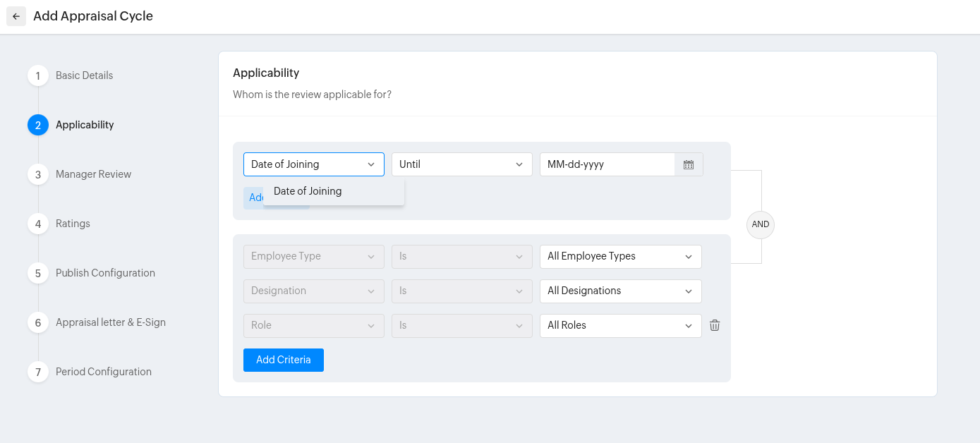The width and height of the screenshot is (980, 443).
Task: Click the Role field dropdown
Action: point(313,325)
